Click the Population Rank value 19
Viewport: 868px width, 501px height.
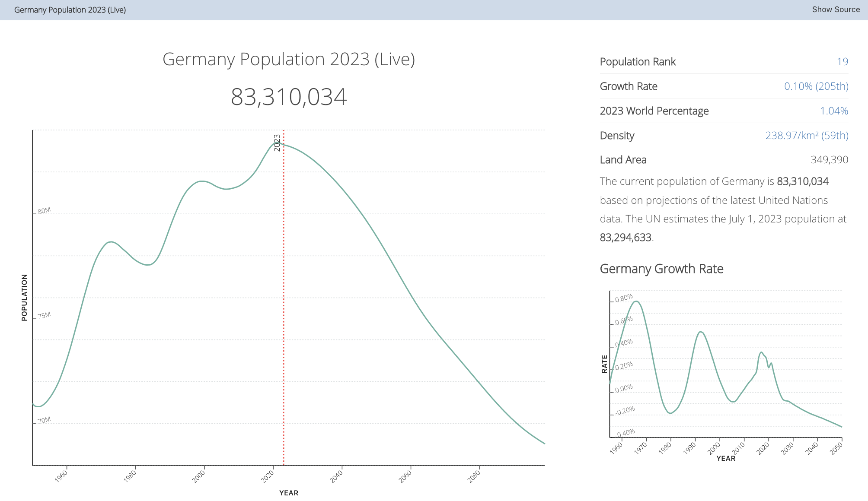[x=842, y=62]
